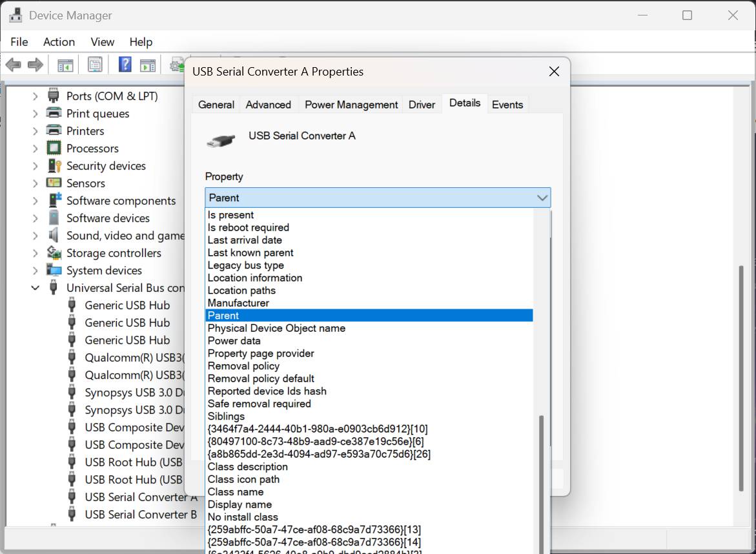Open the Action menu
The width and height of the screenshot is (756, 554).
[x=59, y=42]
